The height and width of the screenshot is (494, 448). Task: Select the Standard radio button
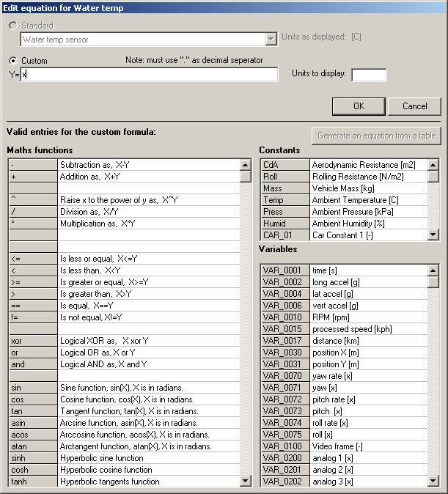[12, 26]
